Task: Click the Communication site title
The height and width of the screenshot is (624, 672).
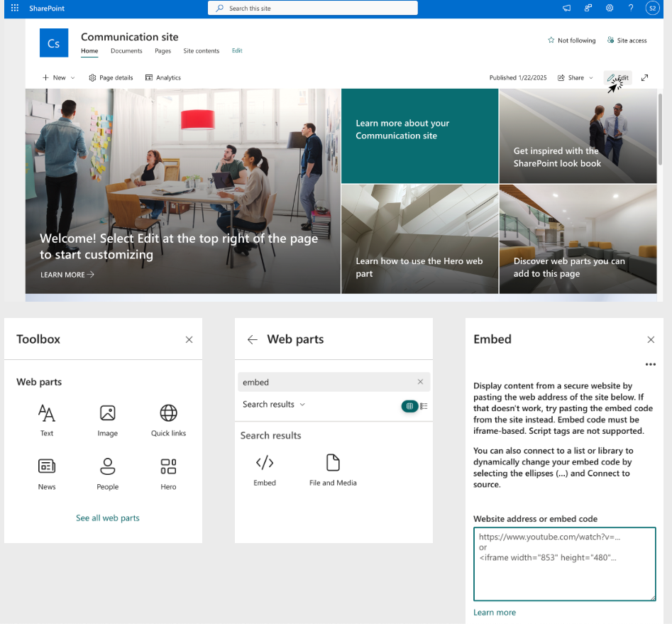Action: 129,37
